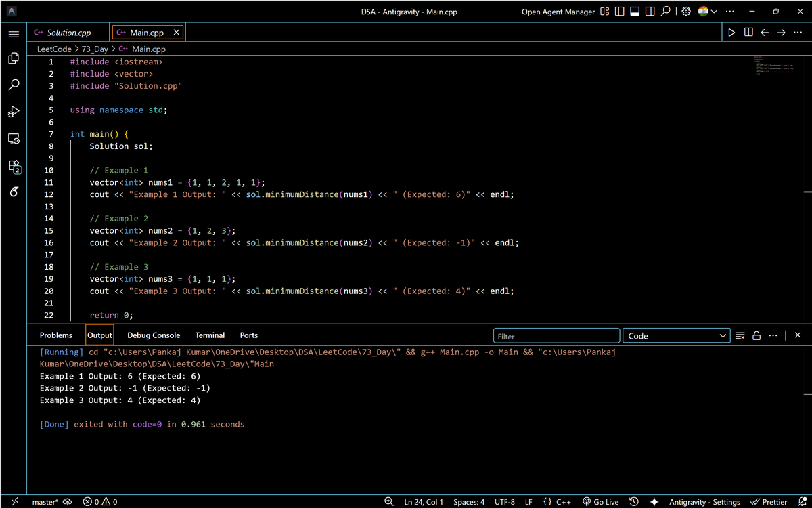Image resolution: width=812 pixels, height=508 pixels.
Task: Open the account menu with the flag avatar
Action: pos(708,12)
